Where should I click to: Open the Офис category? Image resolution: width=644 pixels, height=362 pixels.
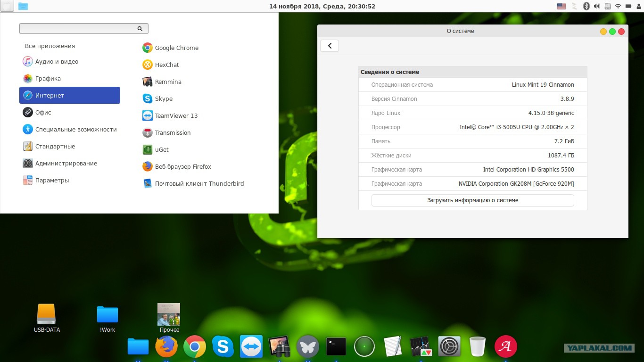pos(70,113)
